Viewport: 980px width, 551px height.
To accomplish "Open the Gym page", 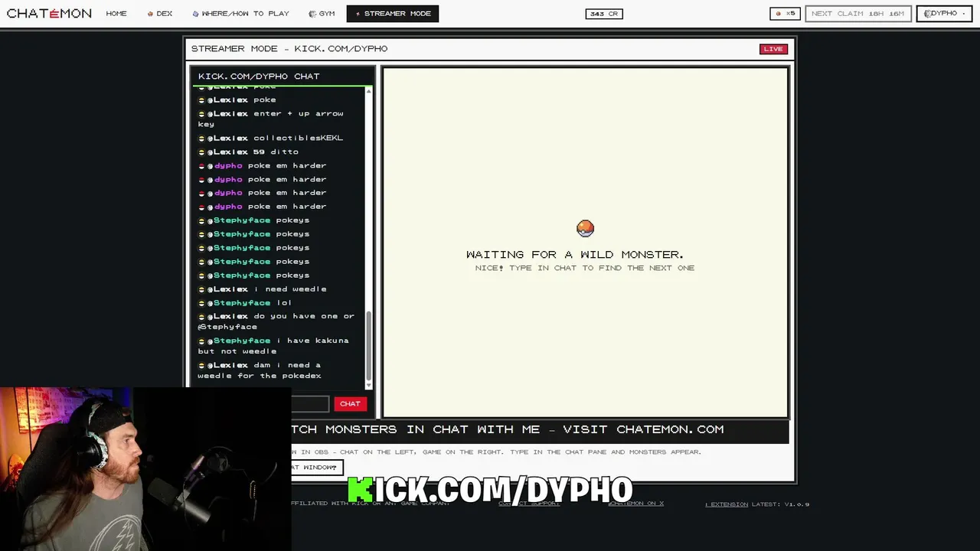I will pos(322,14).
